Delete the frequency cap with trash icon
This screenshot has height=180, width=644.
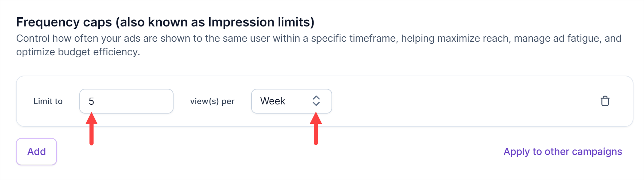[605, 101]
